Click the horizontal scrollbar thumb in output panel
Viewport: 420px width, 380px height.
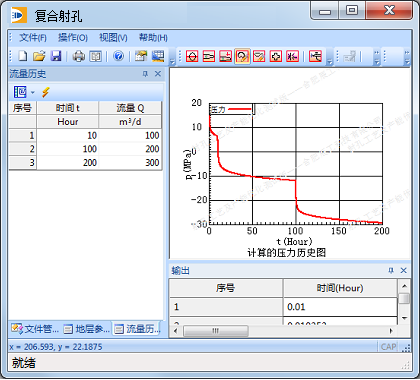click(x=216, y=331)
